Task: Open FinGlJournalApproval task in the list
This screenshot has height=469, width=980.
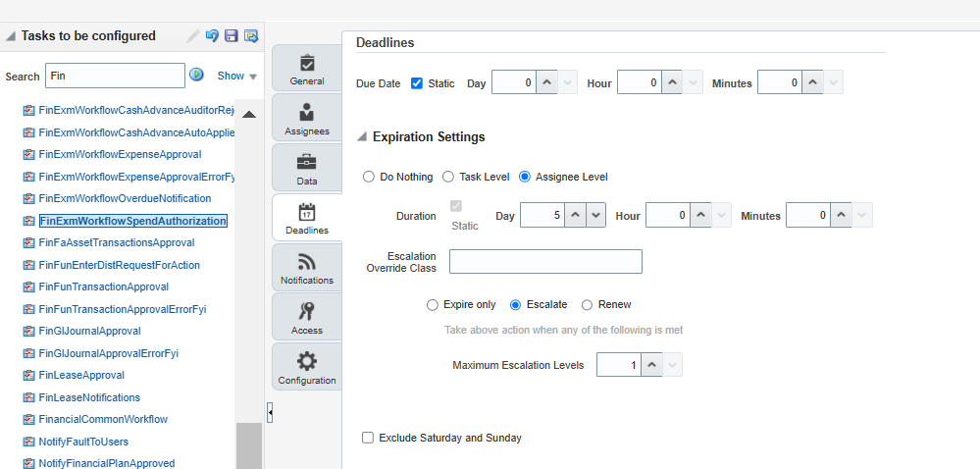Action: click(x=89, y=331)
